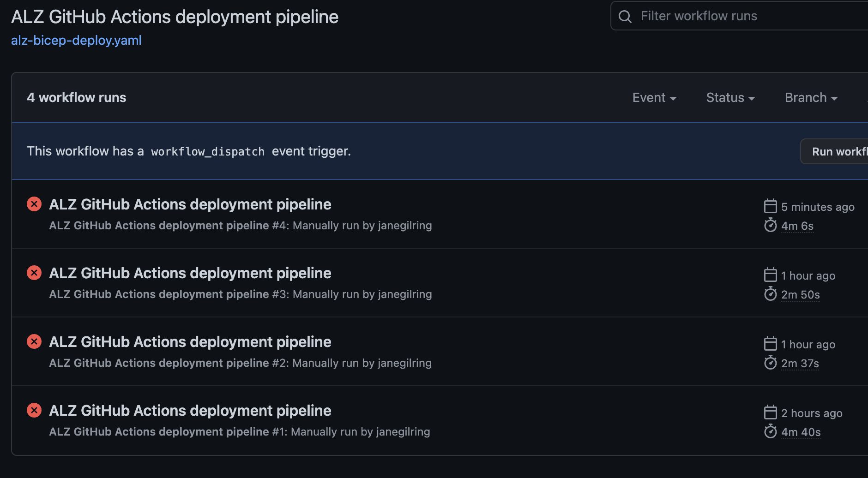Open the Status filter dropdown
868x478 pixels.
point(730,97)
